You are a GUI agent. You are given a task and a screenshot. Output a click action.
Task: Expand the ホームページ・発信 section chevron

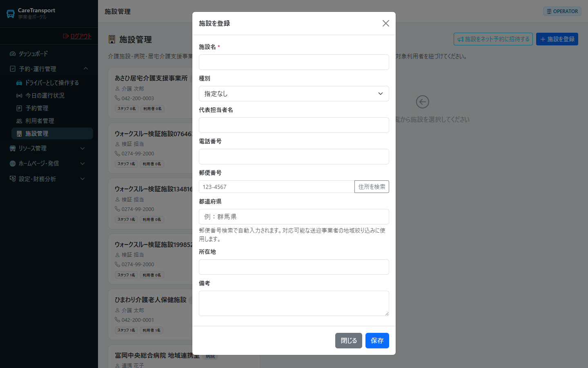pyautogui.click(x=82, y=164)
